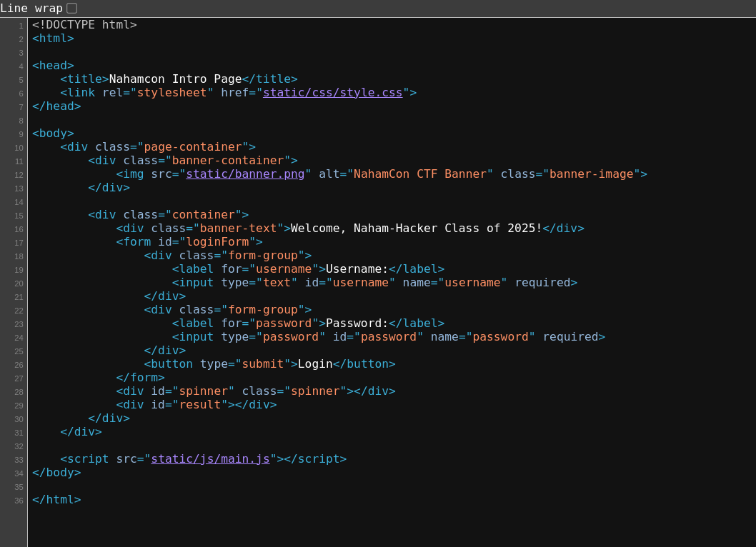Click line number 36 in the gutter

(19, 501)
